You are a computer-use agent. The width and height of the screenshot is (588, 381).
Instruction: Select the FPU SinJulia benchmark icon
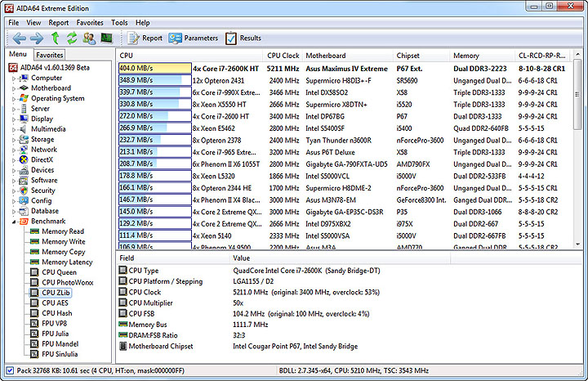tap(34, 354)
